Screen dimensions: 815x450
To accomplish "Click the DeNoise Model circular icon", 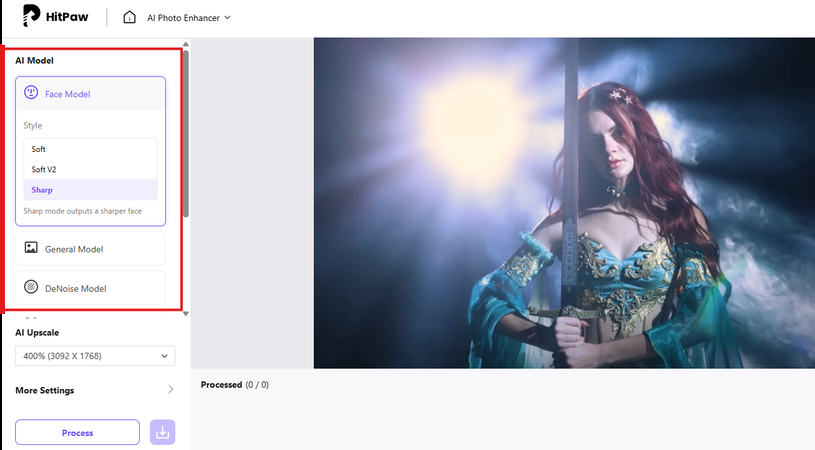I will point(31,287).
